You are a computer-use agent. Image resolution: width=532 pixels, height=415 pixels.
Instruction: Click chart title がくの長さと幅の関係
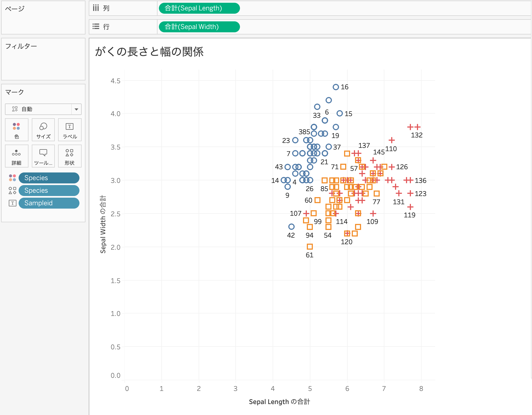click(x=149, y=52)
